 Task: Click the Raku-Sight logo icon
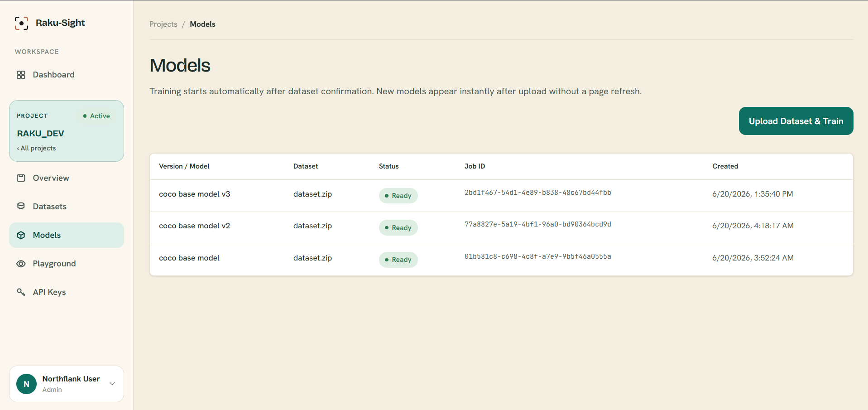21,23
